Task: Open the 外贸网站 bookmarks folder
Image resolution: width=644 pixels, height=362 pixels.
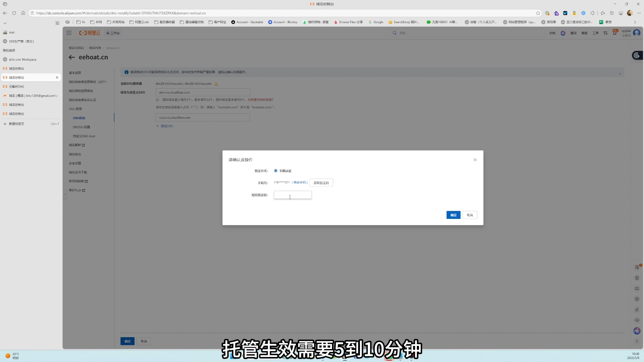Action: point(115,22)
